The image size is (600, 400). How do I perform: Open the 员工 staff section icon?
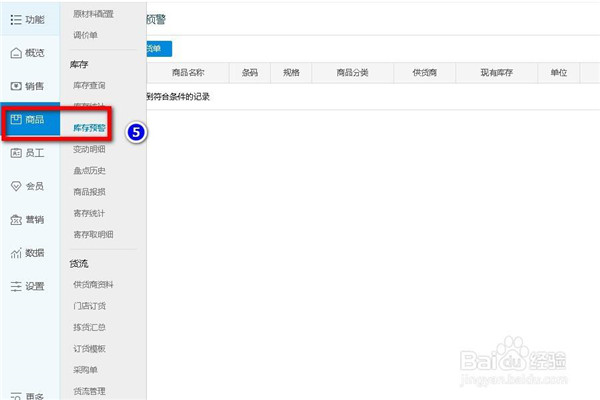point(16,153)
